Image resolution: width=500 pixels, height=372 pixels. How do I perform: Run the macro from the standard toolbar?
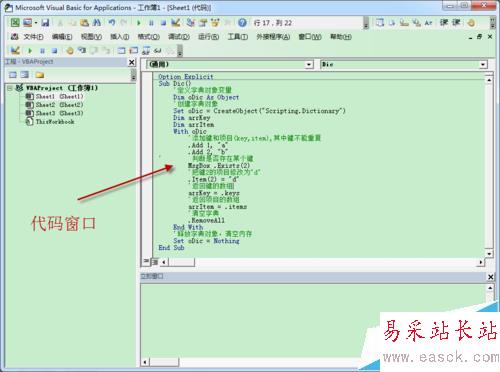[x=139, y=23]
